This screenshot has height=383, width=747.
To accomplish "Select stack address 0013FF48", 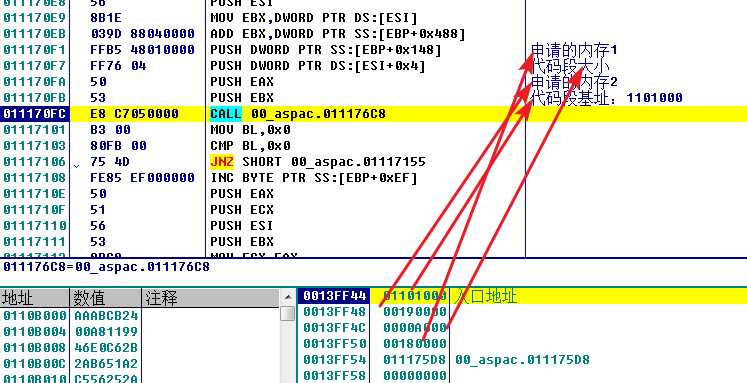I will [335, 312].
